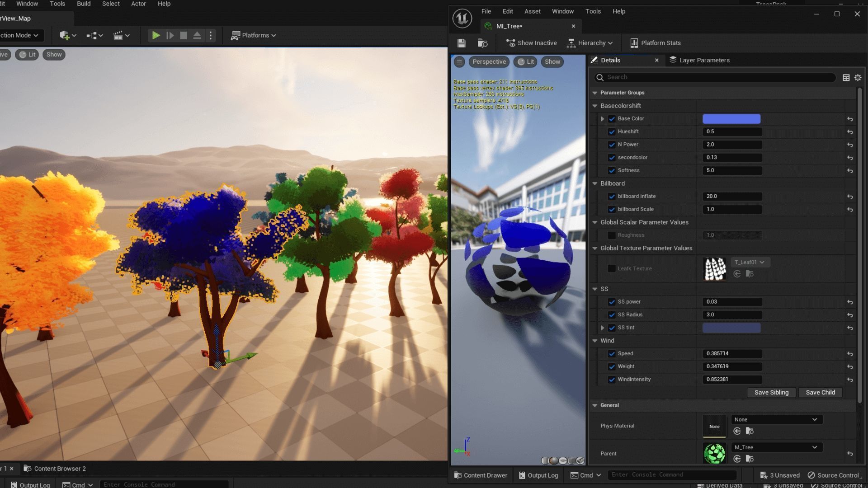Reset Base Color to default arrow
The height and width of the screenshot is (488, 868).
850,119
